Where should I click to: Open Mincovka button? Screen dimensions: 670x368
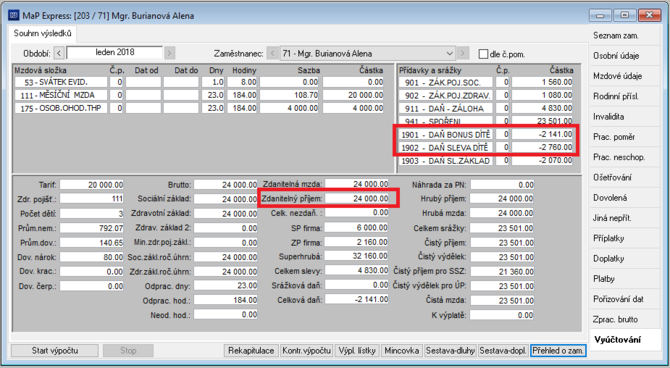[402, 351]
